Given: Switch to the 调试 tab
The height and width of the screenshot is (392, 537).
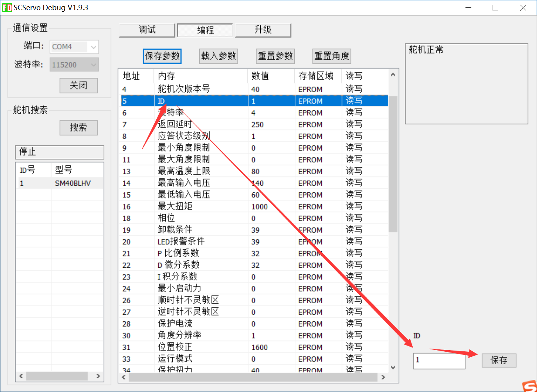Looking at the screenshot, I should [147, 30].
